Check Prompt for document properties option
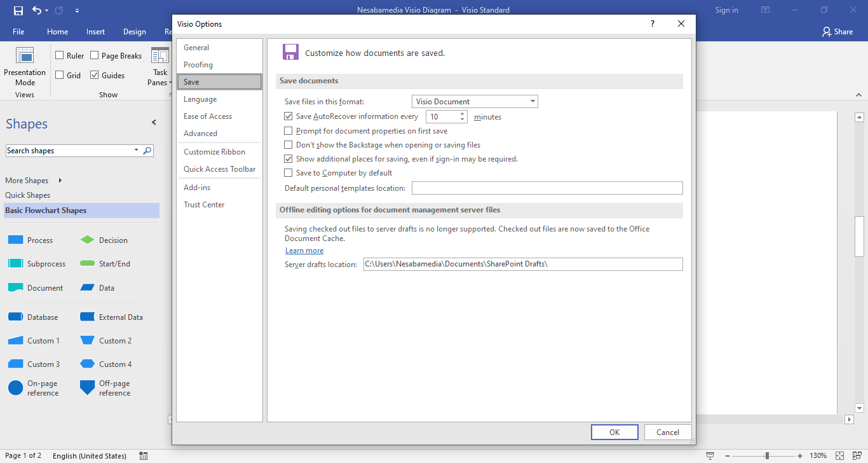 (288, 131)
